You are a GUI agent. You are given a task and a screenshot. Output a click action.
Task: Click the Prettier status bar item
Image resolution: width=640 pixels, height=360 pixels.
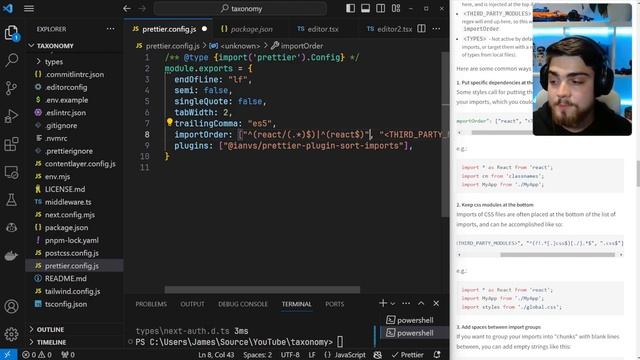[408, 355]
